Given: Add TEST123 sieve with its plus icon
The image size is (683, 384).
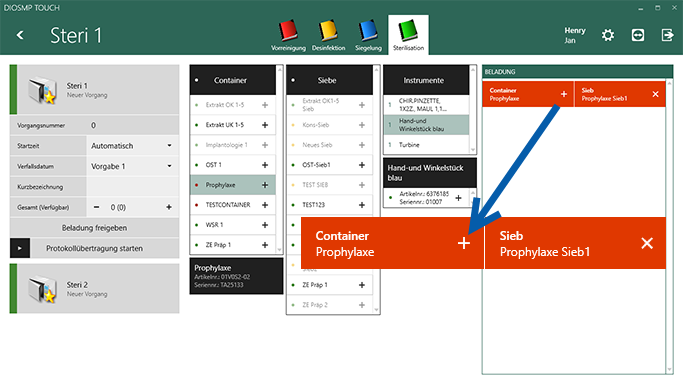Looking at the screenshot, I should click(x=362, y=205).
